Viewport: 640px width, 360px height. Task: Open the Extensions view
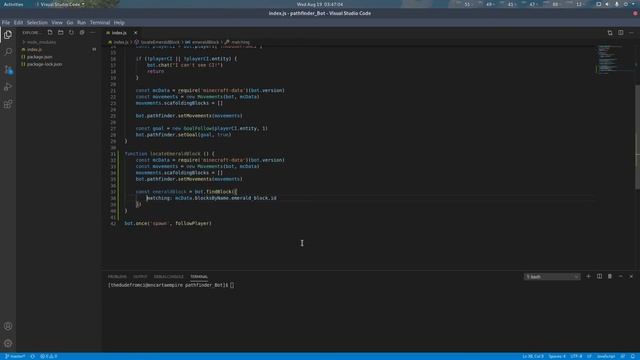tap(8, 104)
